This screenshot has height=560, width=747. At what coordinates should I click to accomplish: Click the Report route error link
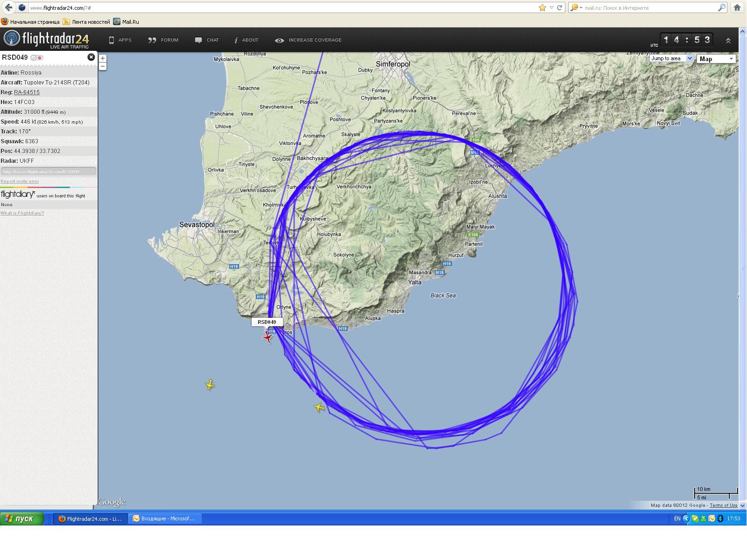tap(20, 182)
